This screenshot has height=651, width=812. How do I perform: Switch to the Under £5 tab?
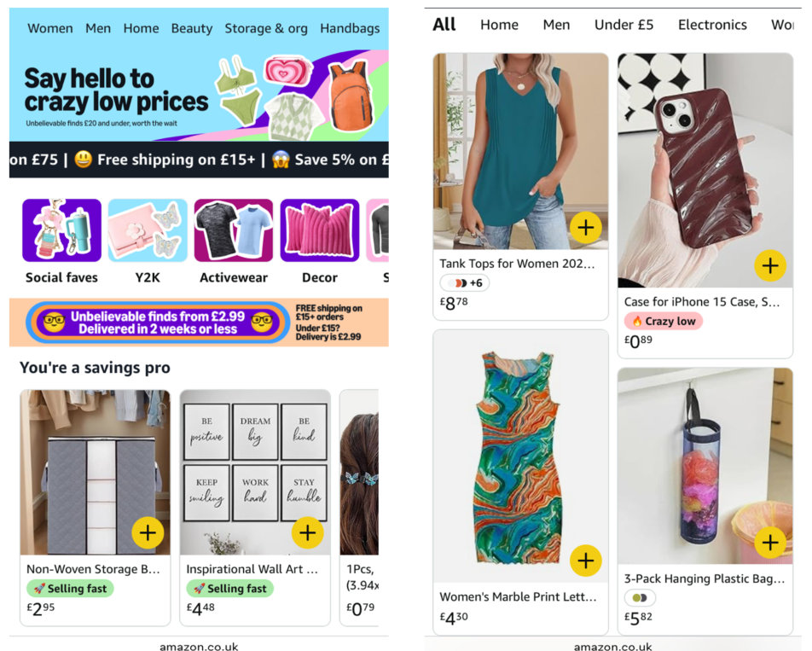(623, 25)
